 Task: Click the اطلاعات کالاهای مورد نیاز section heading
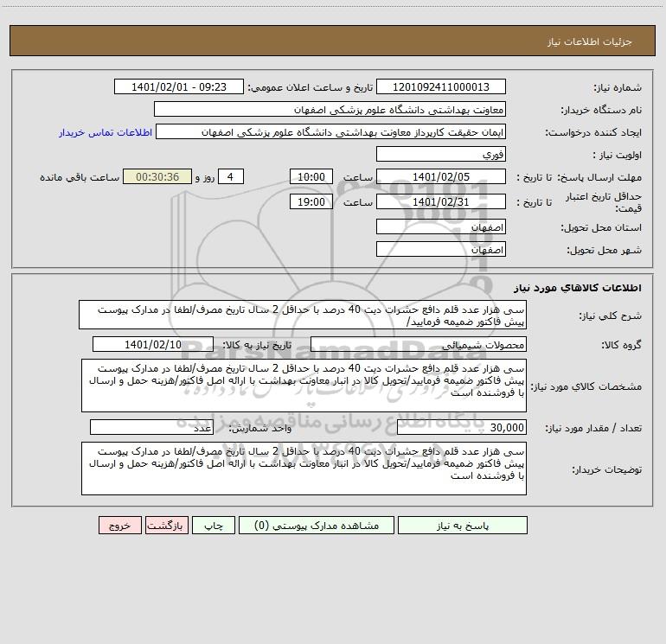pos(578,288)
